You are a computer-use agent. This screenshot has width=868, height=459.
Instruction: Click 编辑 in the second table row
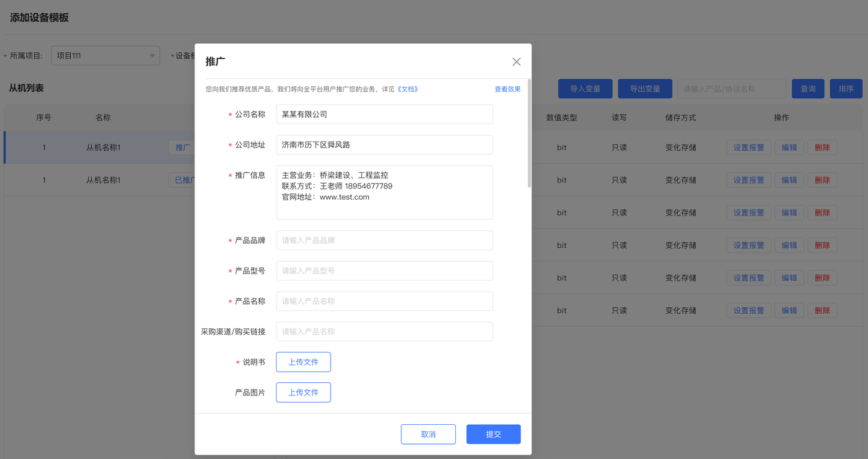(x=789, y=180)
